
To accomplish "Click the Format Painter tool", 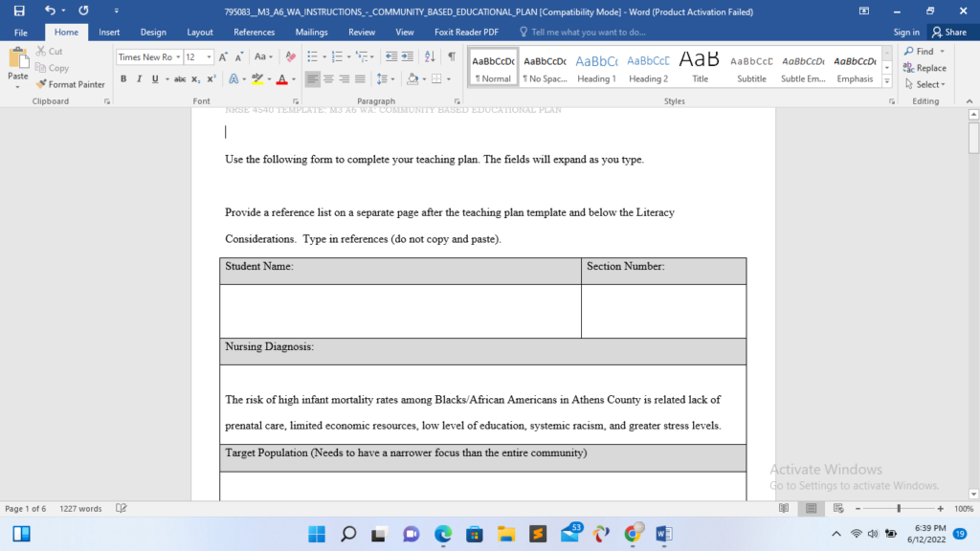I will click(71, 84).
